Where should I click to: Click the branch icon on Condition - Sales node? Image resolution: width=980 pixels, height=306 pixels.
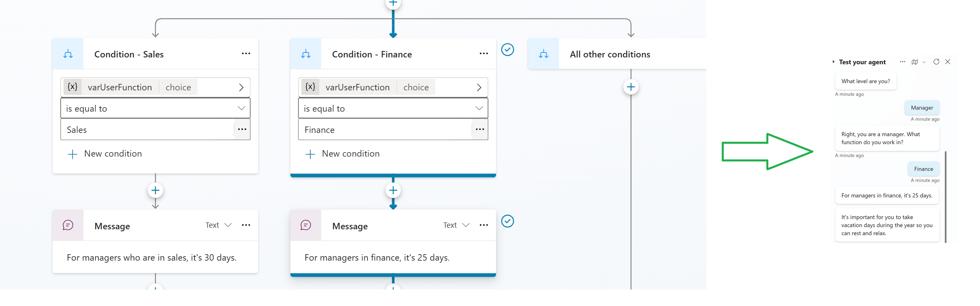68,53
